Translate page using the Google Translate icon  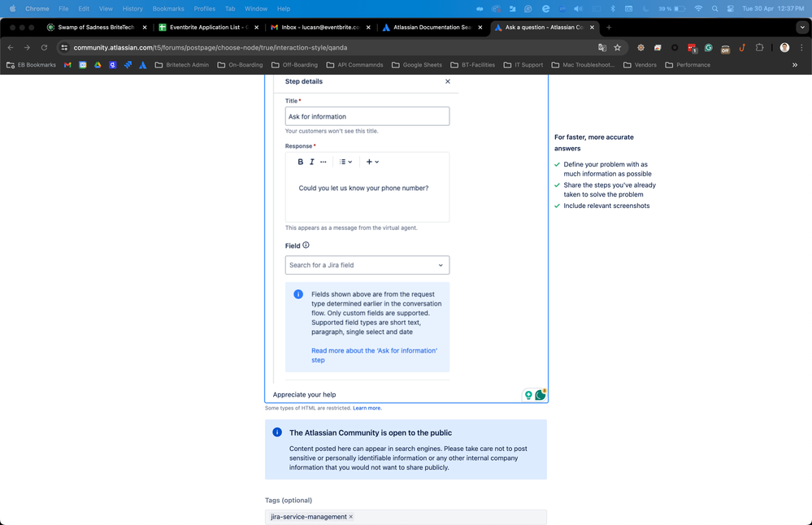click(601, 48)
